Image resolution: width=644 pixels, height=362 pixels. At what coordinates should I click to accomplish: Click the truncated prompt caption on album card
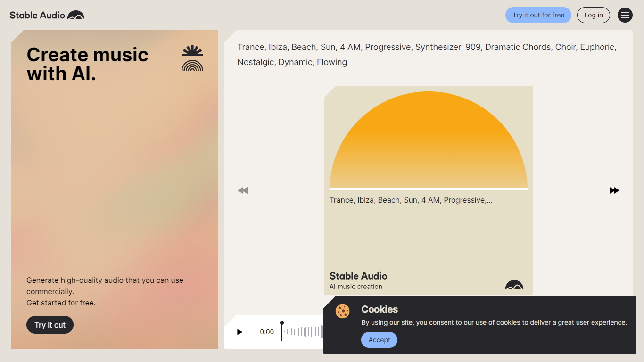tap(411, 200)
